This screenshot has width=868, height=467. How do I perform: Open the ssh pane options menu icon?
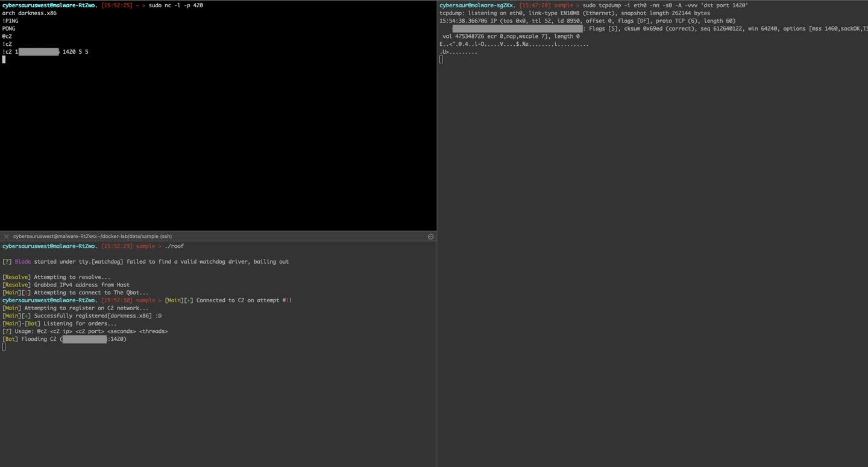[x=430, y=237]
